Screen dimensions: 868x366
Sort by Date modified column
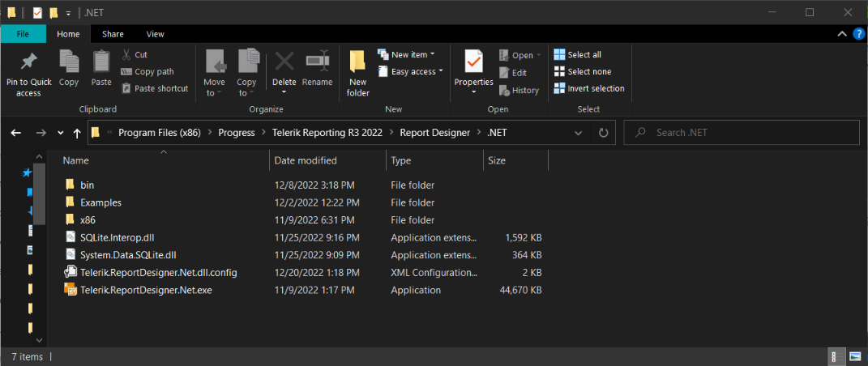pyautogui.click(x=327, y=160)
